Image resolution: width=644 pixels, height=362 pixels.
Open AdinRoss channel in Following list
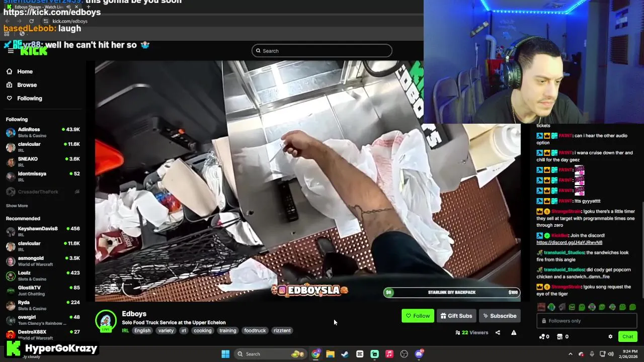tap(43, 132)
